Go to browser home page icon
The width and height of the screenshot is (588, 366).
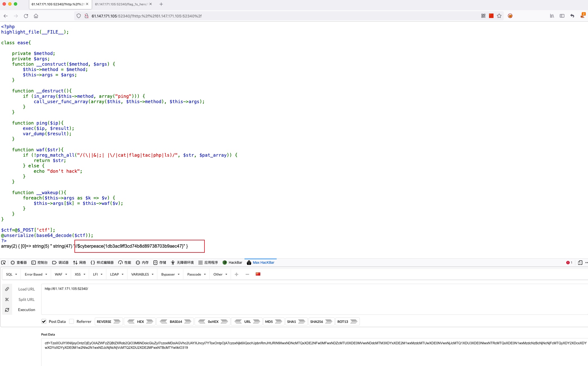click(36, 16)
